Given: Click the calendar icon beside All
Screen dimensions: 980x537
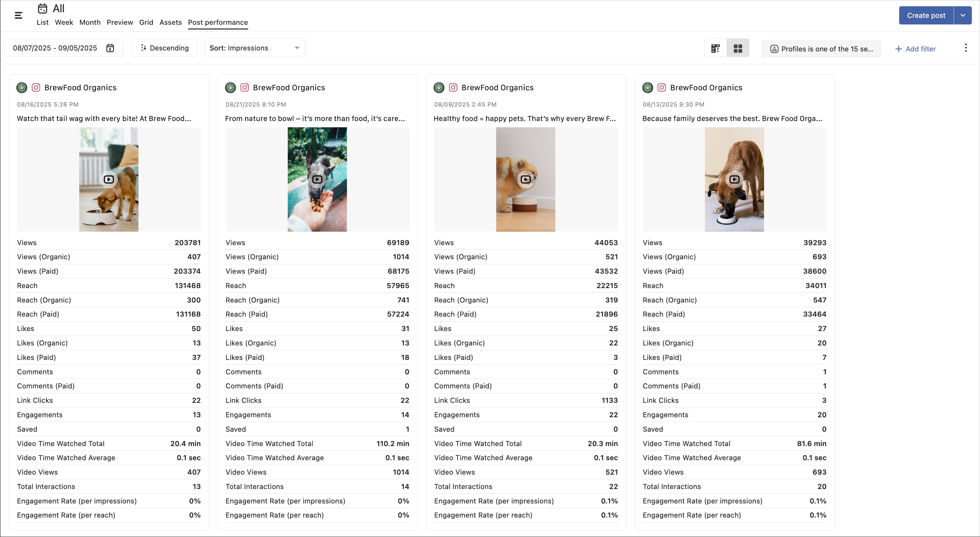Looking at the screenshot, I should coord(43,8).
